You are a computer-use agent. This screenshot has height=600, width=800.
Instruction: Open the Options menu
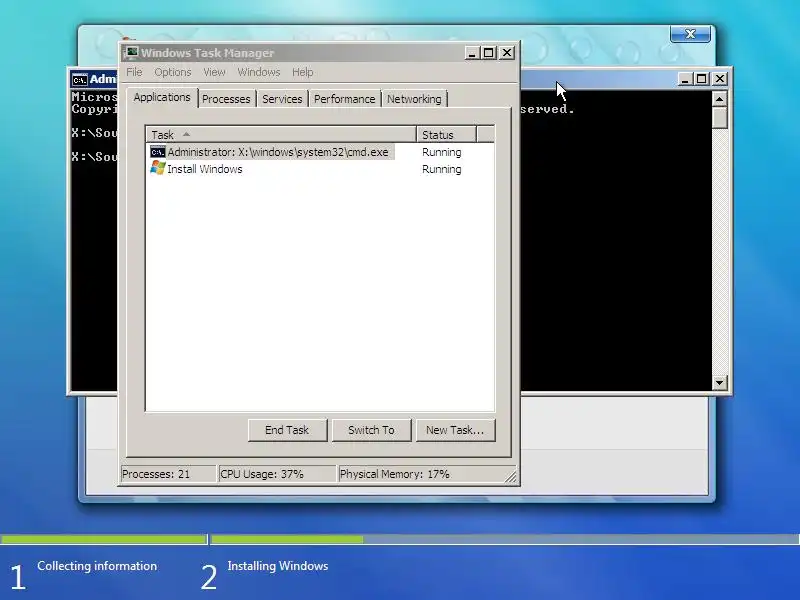point(173,72)
